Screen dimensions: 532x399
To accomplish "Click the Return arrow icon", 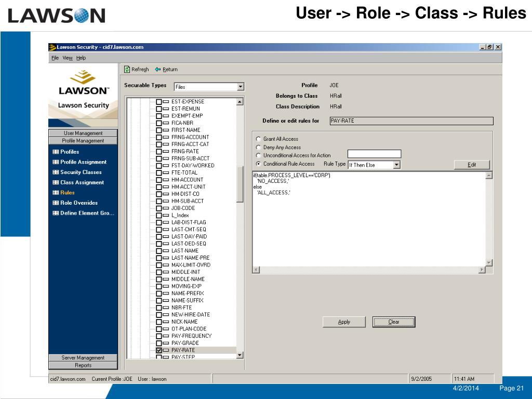I will coord(158,69).
